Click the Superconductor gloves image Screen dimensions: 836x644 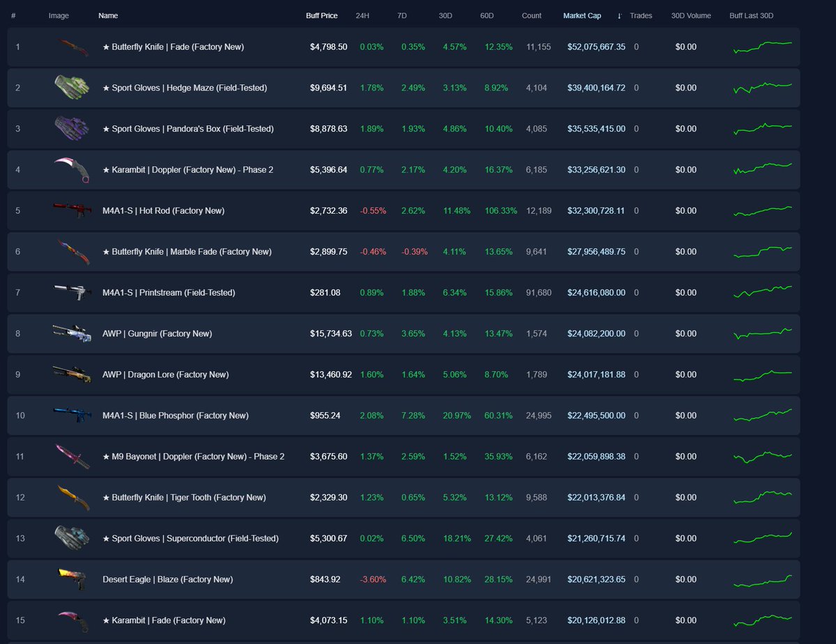pos(72,538)
